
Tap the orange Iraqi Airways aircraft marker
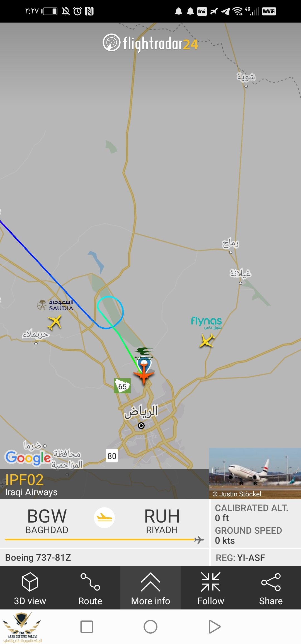pyautogui.click(x=144, y=373)
